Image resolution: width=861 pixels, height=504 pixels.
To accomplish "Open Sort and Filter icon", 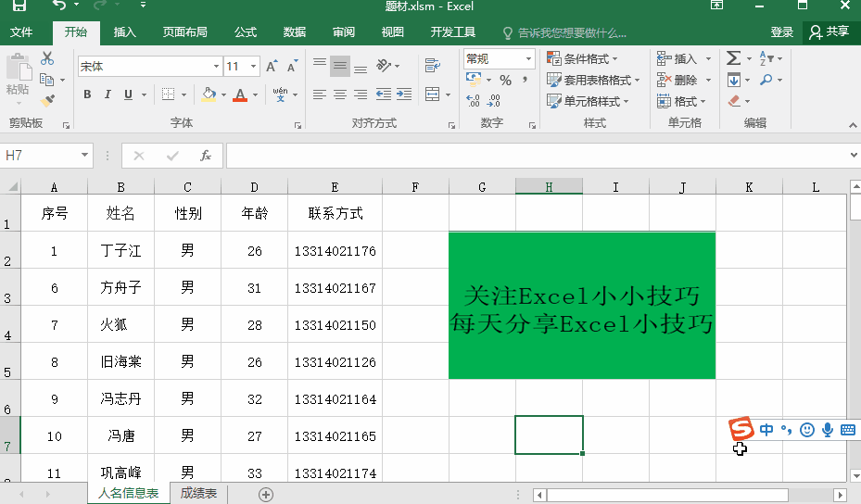I will point(766,58).
